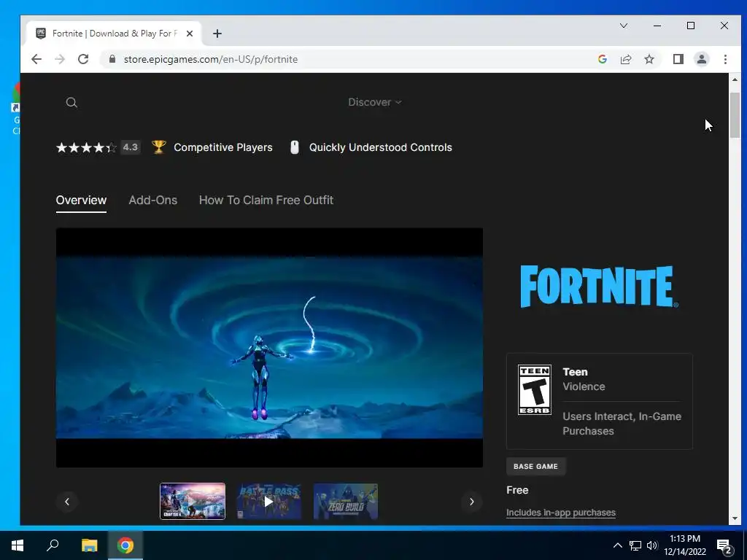Click the browser forward arrow
The height and width of the screenshot is (560, 747).
pos(60,59)
